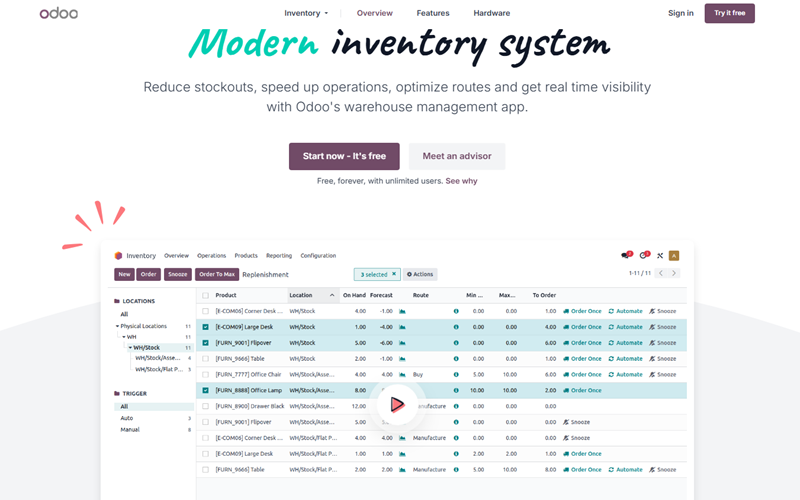Image resolution: width=800 pixels, height=500 pixels.
Task: Click Order Once for Office Lamp row
Action: coord(582,390)
